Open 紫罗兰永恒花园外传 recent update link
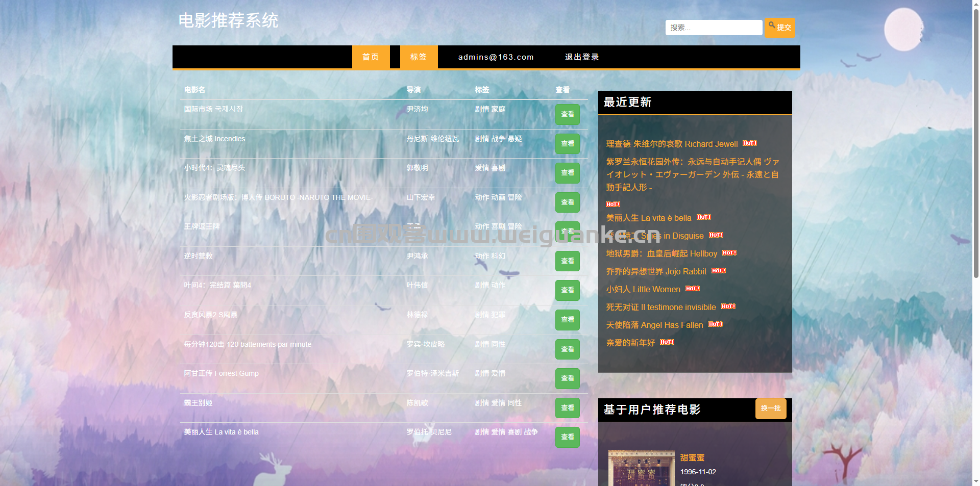The height and width of the screenshot is (486, 980). (x=692, y=174)
